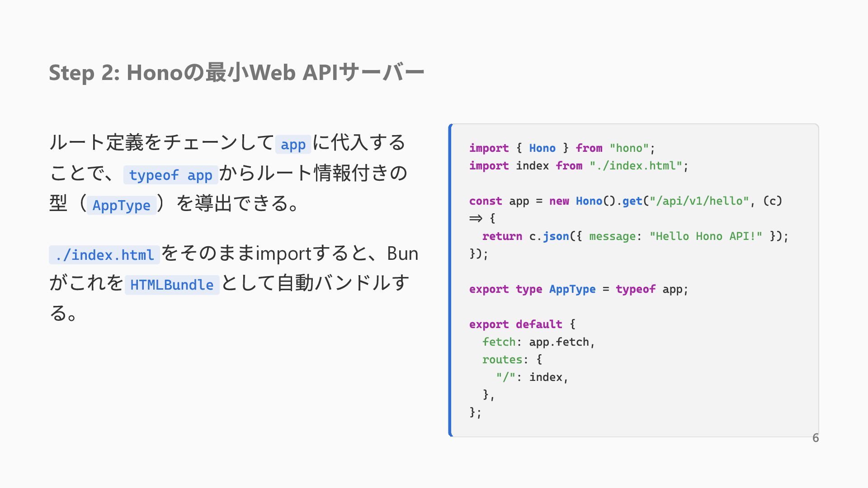Click the word 'Bun' in second paragraph
This screenshot has height=488, width=868.
pos(402,253)
